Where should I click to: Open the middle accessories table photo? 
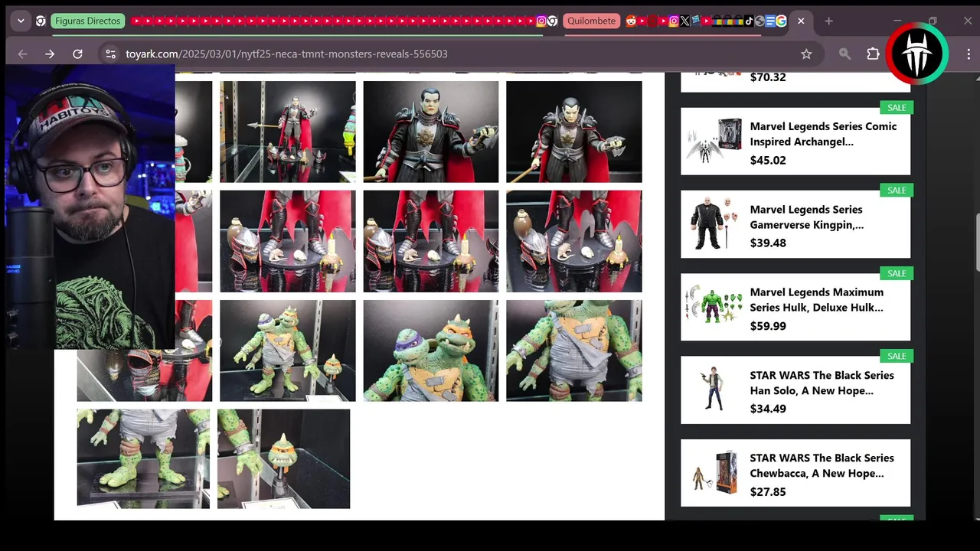click(x=431, y=241)
